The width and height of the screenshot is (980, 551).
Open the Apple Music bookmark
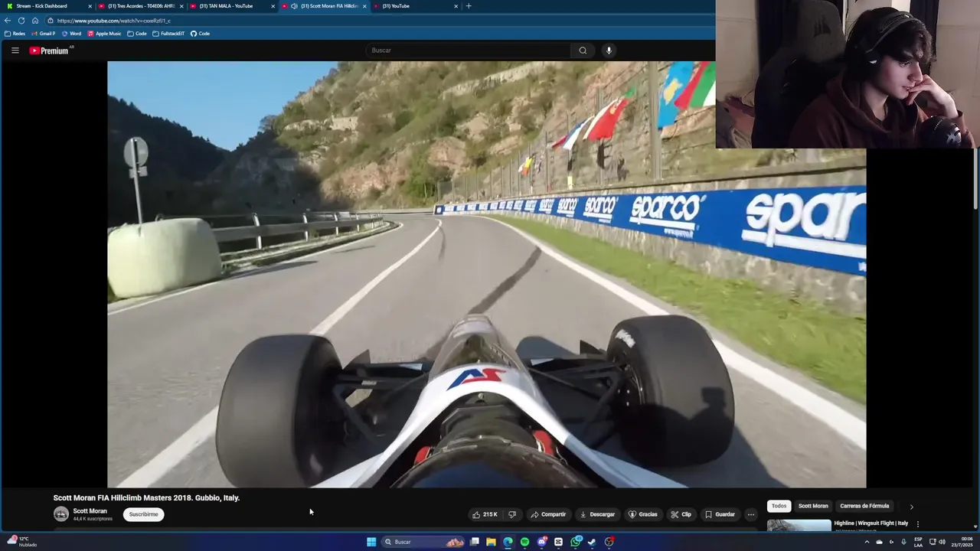click(104, 34)
